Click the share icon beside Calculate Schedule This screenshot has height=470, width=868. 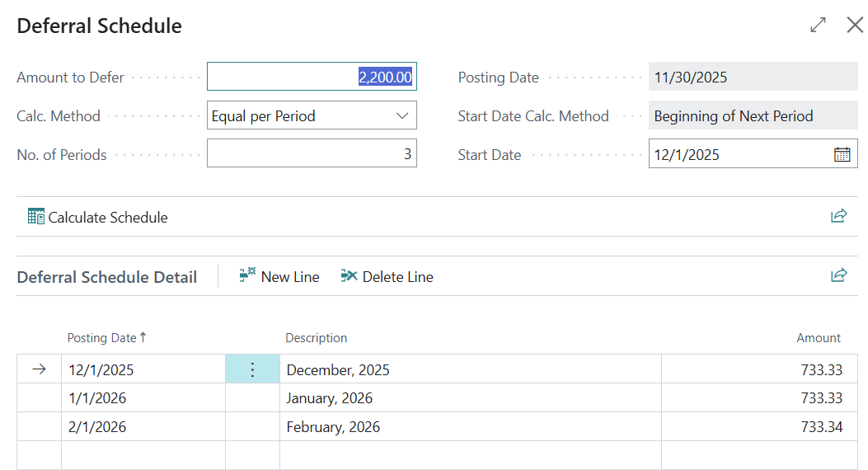coord(838,216)
